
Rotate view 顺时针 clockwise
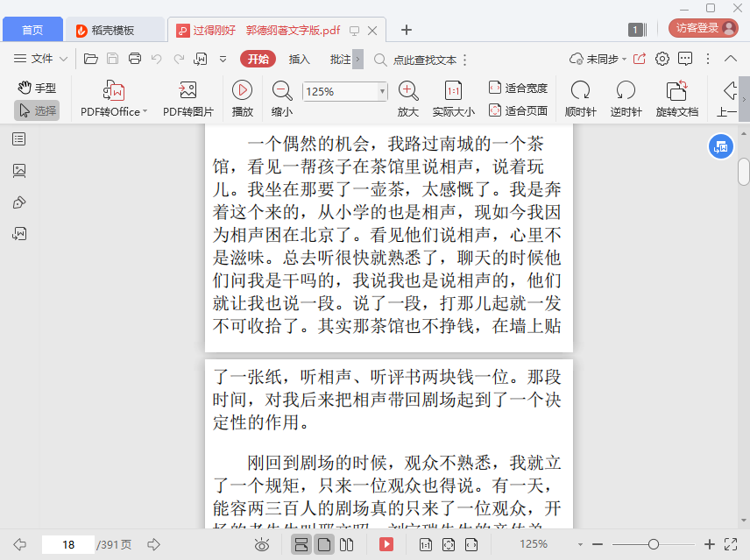point(580,99)
